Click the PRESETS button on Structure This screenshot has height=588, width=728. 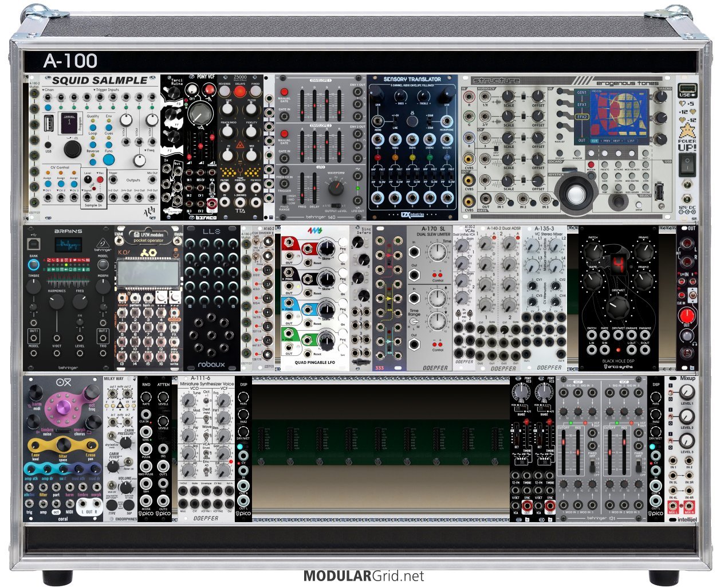click(605, 164)
